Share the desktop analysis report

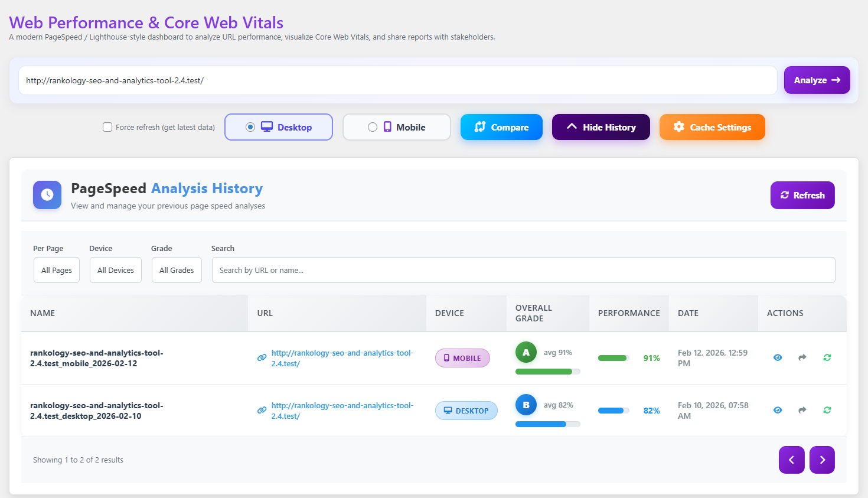pyautogui.click(x=802, y=410)
